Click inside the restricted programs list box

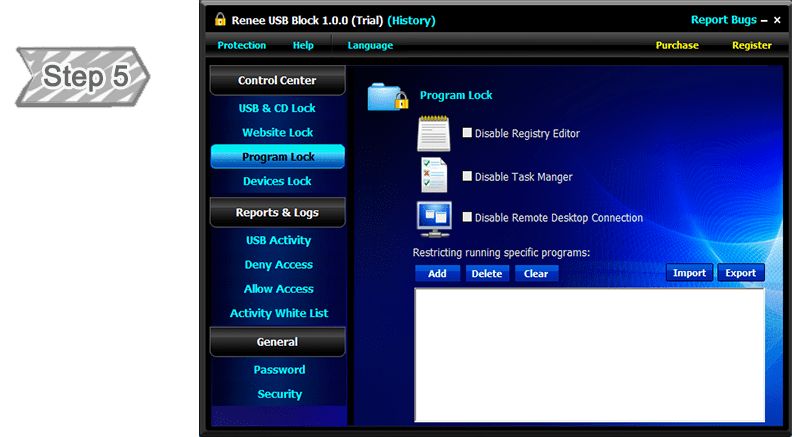click(589, 355)
